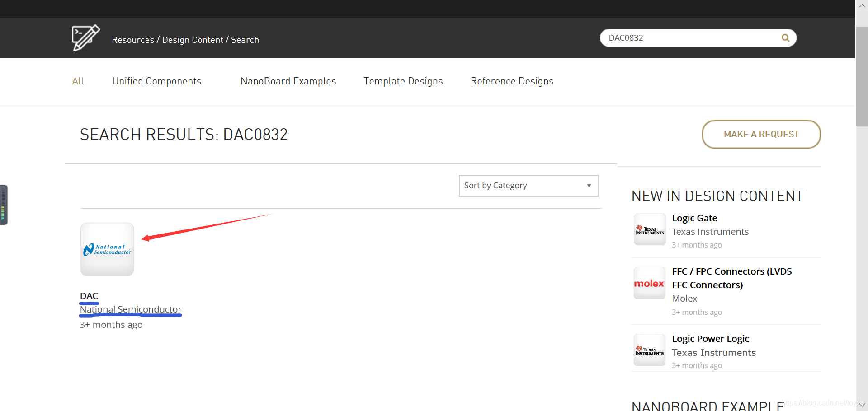Click "3+ months ago" under Molex
Image resolution: width=868 pixels, height=411 pixels.
[697, 312]
